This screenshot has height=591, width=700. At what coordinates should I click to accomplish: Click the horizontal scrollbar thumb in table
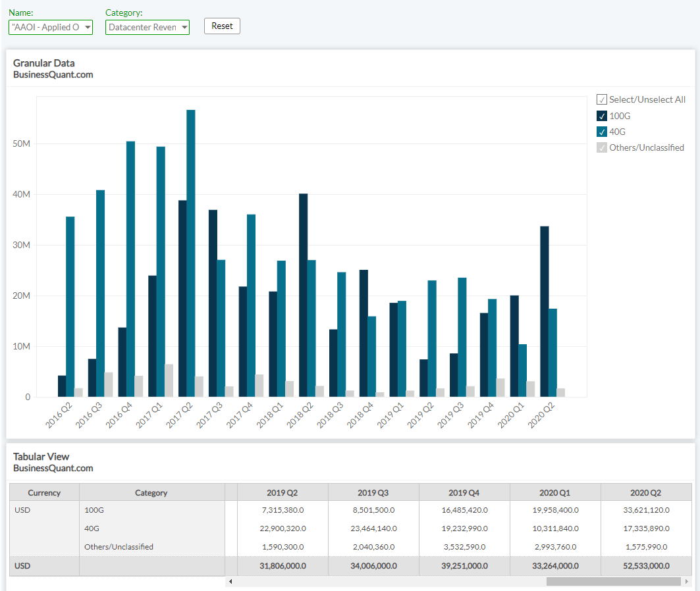point(613,582)
